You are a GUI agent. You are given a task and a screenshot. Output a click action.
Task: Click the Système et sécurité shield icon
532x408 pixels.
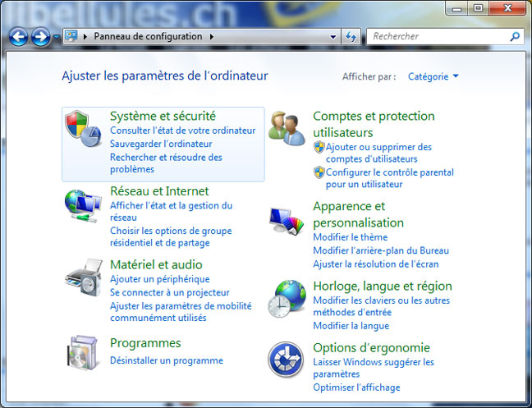83,128
